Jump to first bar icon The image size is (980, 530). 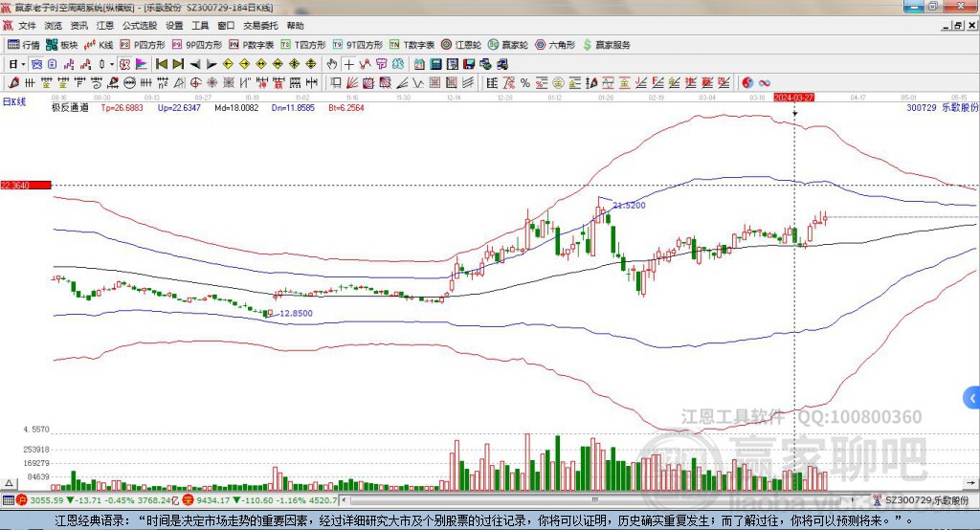pyautogui.click(x=162, y=64)
